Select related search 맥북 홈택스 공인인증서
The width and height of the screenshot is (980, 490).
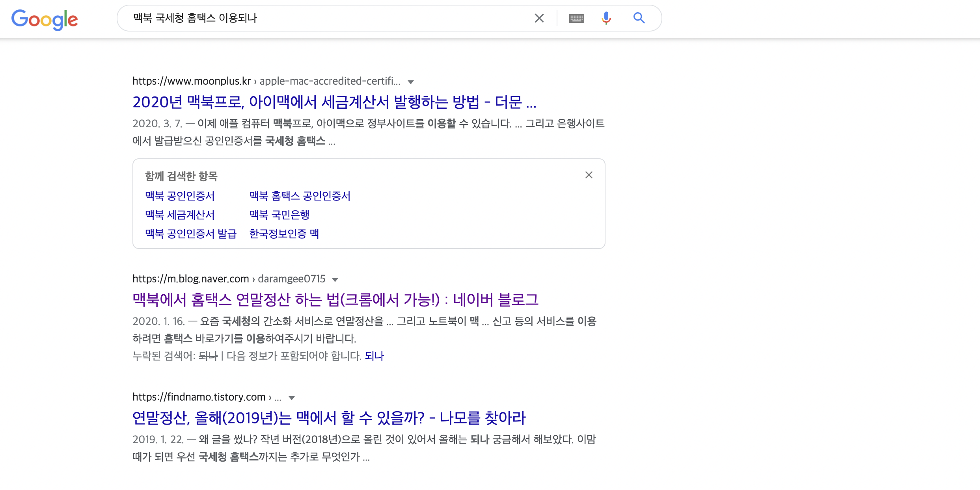[x=300, y=196]
